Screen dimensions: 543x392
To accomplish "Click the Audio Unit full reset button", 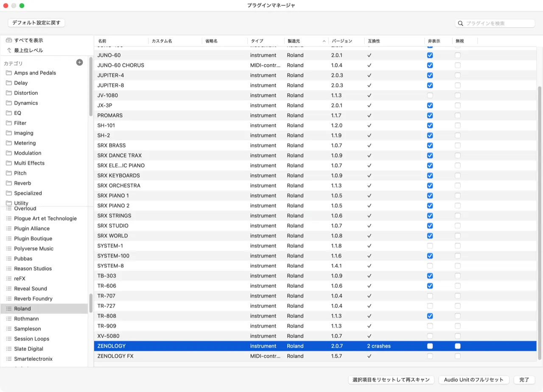I will (473, 380).
